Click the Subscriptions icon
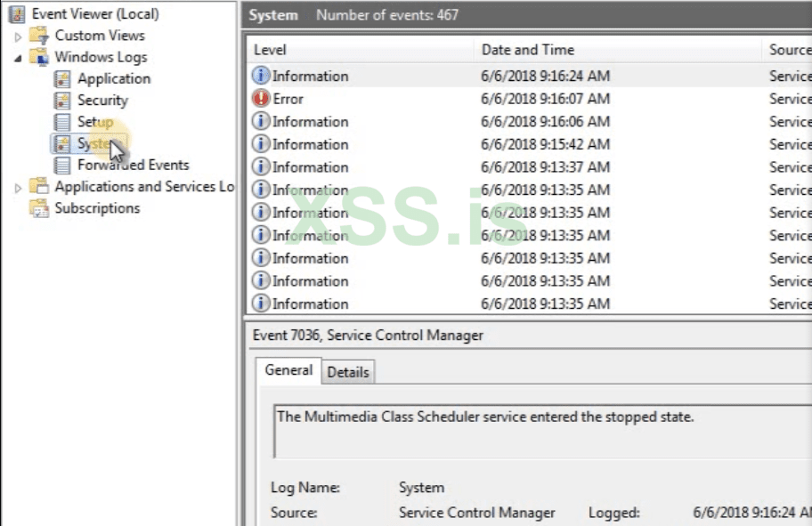812x526 pixels. click(39, 208)
